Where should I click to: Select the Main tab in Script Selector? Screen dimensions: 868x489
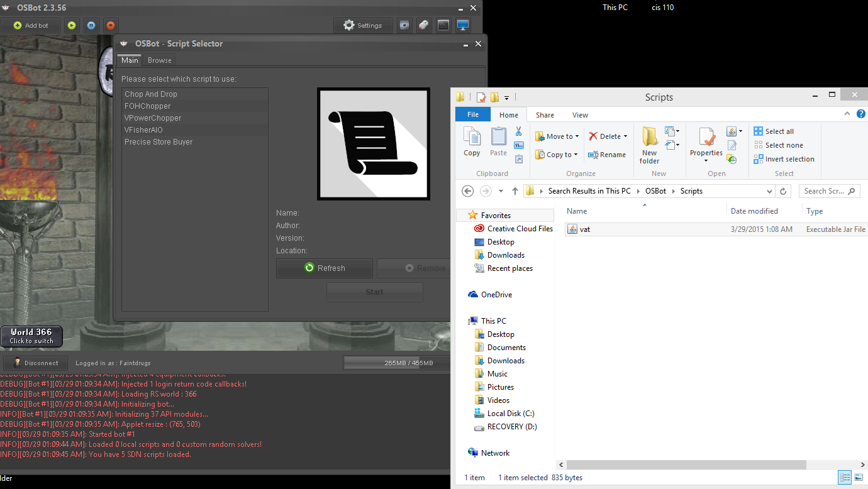tap(130, 60)
